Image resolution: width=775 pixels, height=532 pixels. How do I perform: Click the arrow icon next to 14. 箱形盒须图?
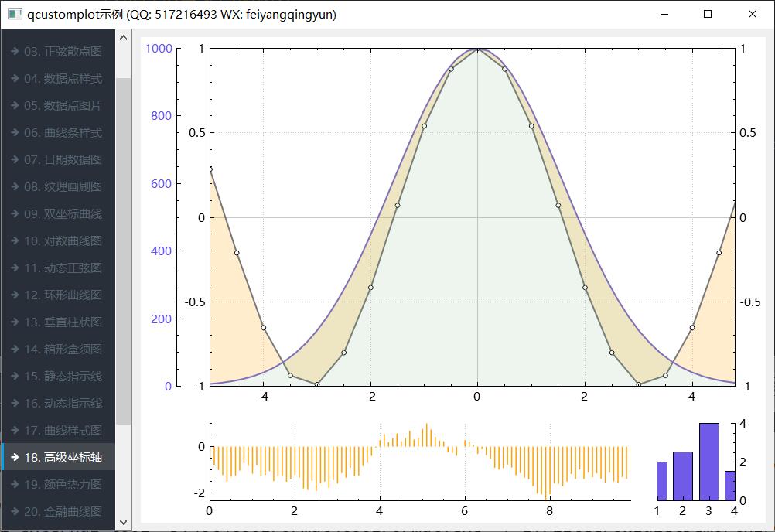coord(14,349)
